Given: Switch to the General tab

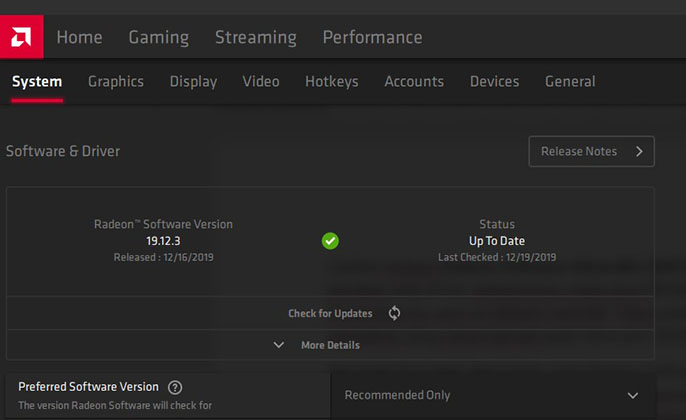Looking at the screenshot, I should pos(570,81).
